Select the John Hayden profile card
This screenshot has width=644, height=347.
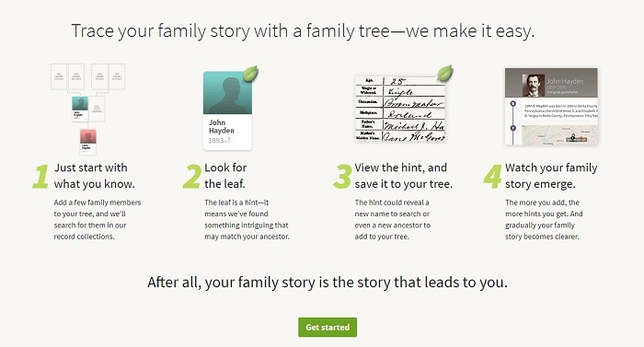227,110
